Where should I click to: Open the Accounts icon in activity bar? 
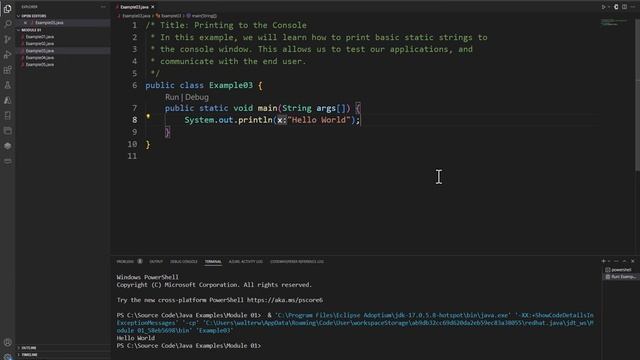tap(7, 342)
